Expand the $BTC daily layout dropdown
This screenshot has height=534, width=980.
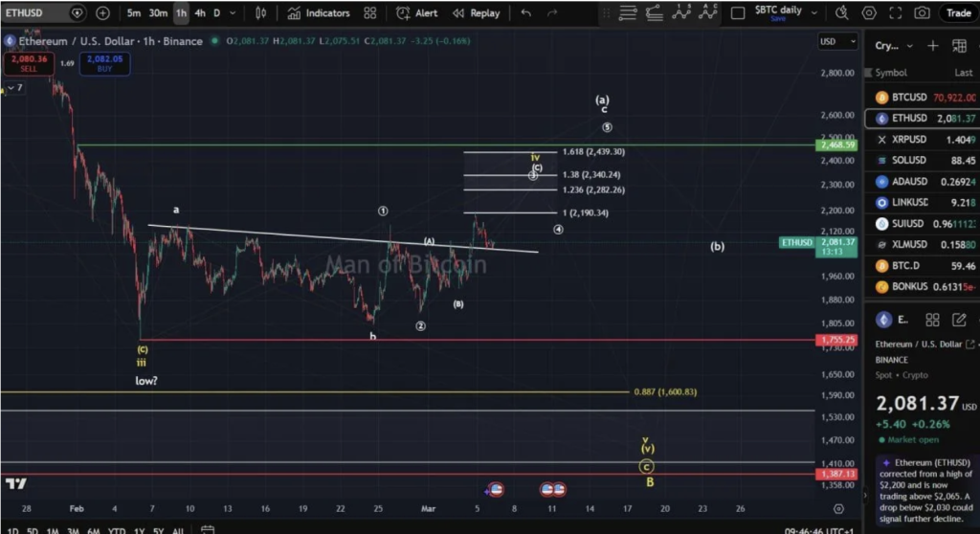[x=813, y=12]
